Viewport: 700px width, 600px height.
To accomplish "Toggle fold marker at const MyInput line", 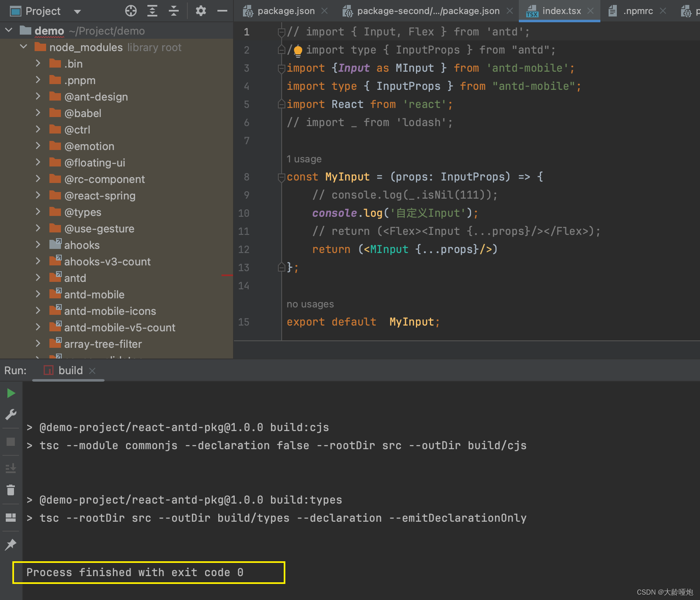I will tap(282, 177).
